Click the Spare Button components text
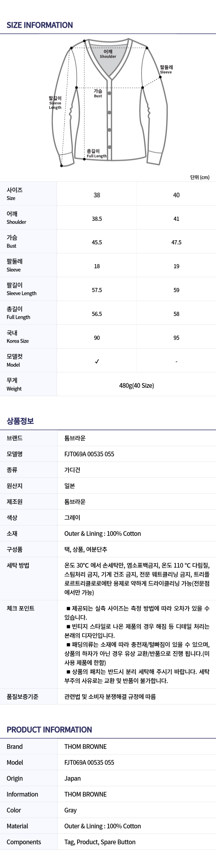The image size is (216, 868). [x=118, y=842]
